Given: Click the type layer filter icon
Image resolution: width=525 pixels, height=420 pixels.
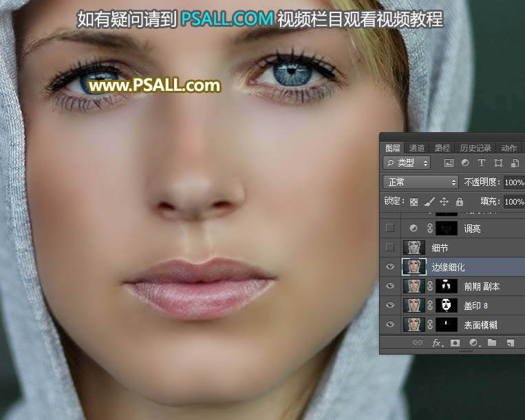Looking at the screenshot, I should [x=482, y=163].
